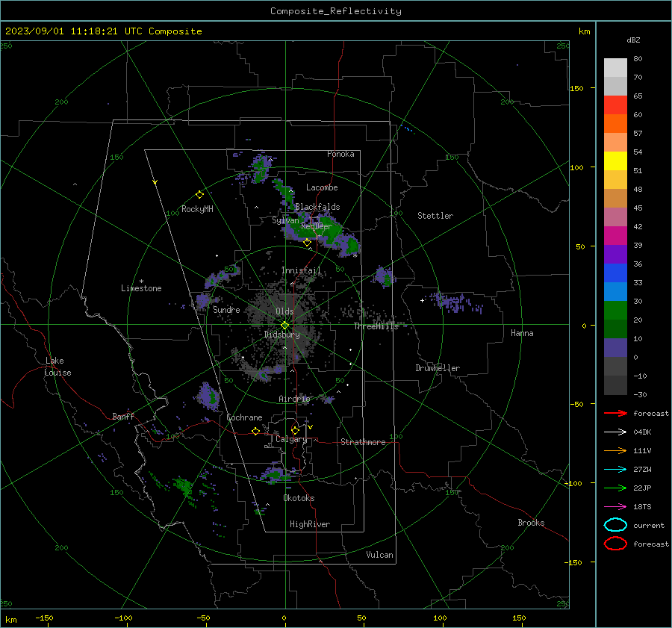
Task: Click the green 22JP arrow in legend
Action: click(615, 488)
